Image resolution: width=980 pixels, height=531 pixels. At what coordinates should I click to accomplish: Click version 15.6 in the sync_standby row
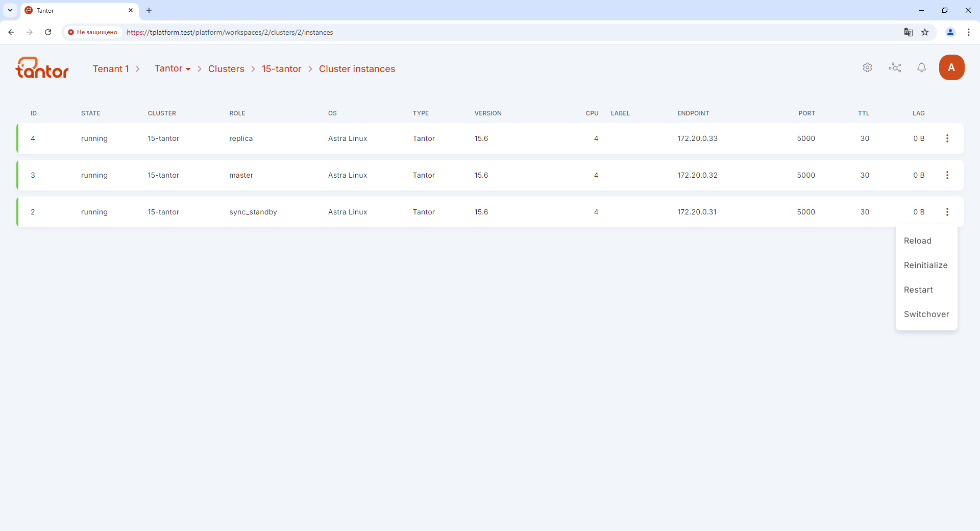pyautogui.click(x=481, y=212)
